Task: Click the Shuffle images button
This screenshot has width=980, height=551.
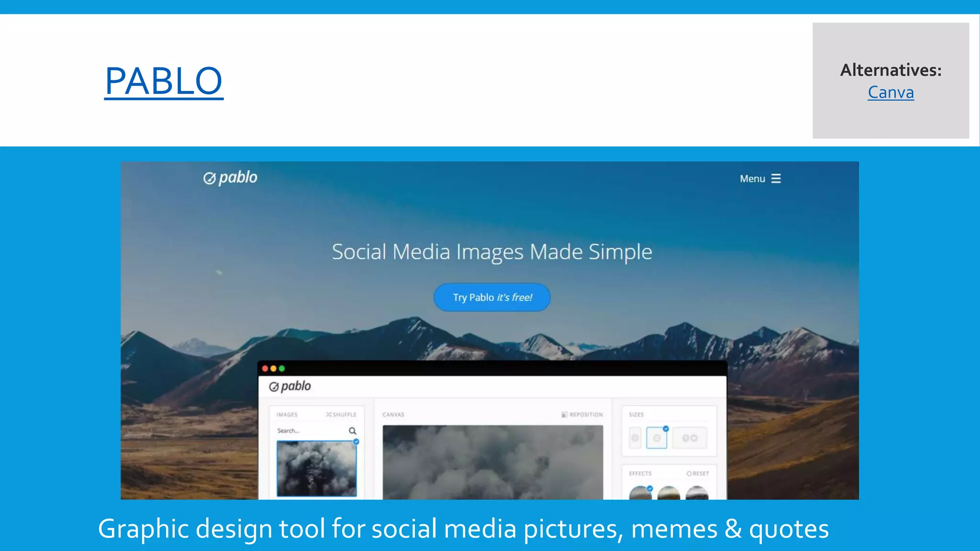Action: (341, 415)
